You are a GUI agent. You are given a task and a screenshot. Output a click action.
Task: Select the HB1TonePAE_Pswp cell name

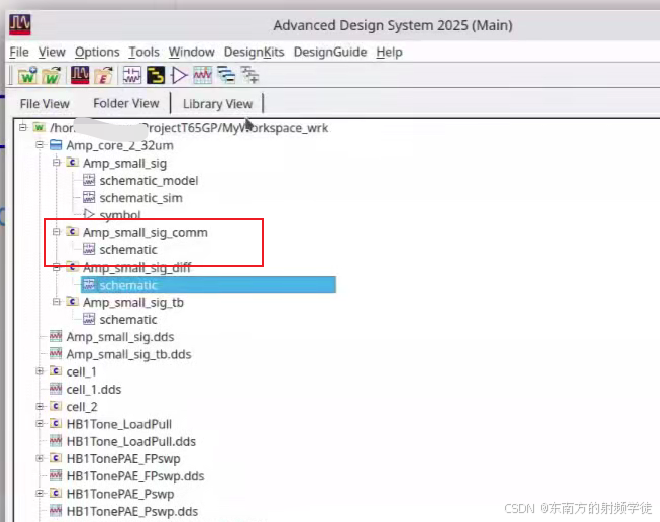click(x=120, y=494)
